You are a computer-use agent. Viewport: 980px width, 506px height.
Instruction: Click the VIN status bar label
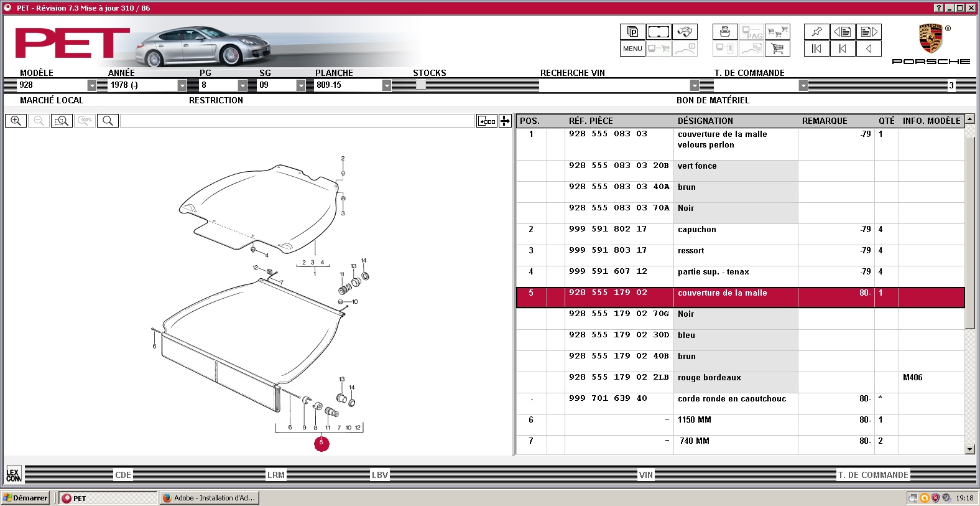tap(646, 475)
